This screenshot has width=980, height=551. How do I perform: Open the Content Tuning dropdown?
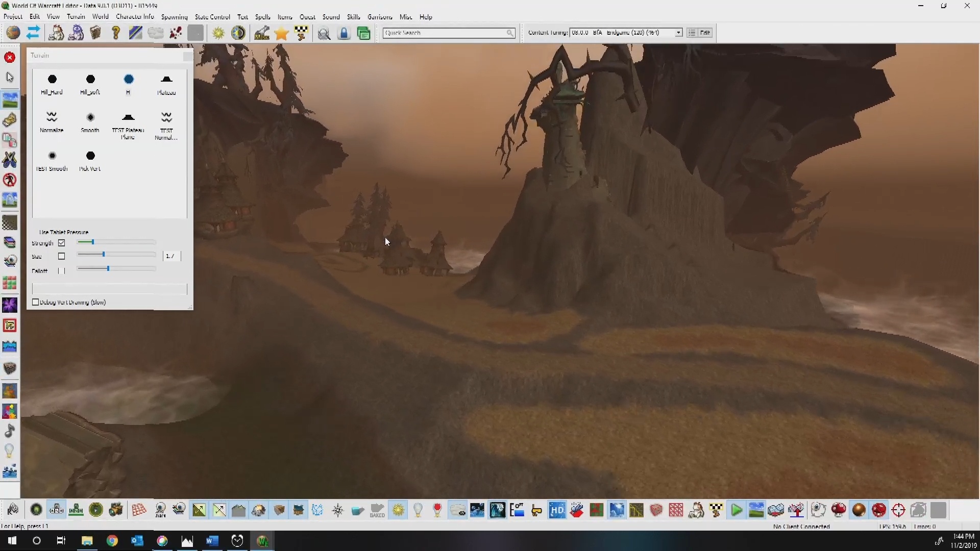678,32
